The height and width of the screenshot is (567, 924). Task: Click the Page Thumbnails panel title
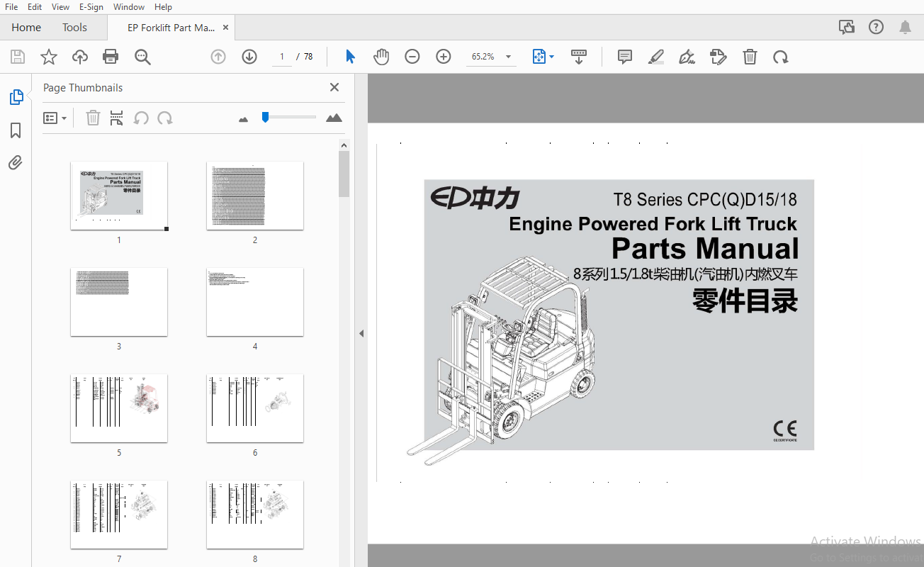tap(83, 88)
